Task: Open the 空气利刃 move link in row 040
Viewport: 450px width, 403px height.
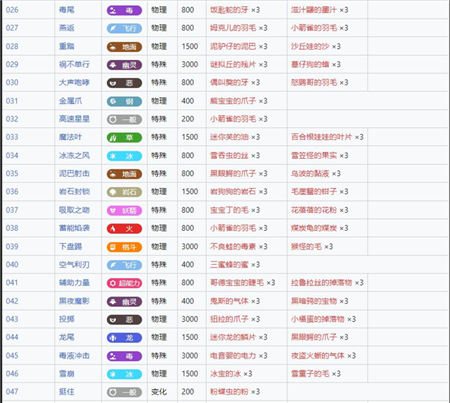Action: (74, 265)
